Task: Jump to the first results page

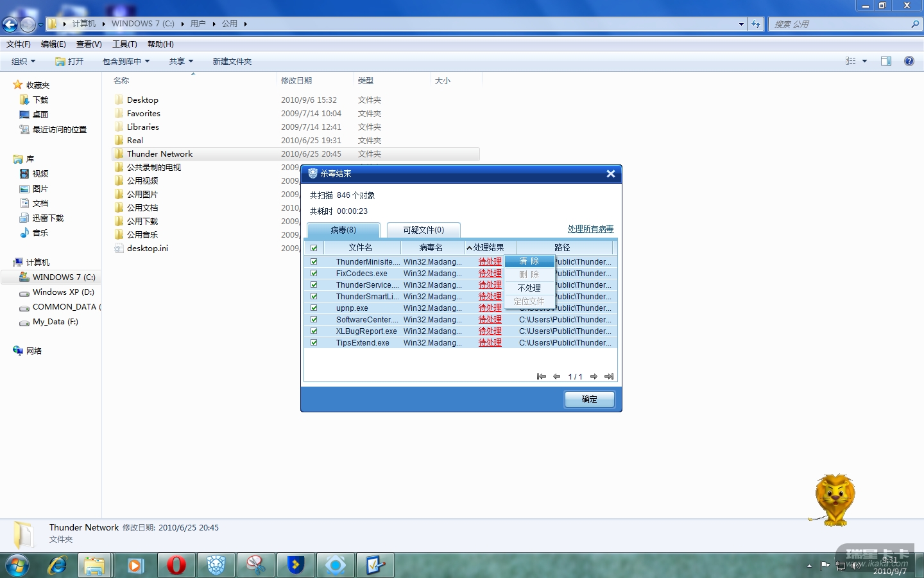Action: tap(542, 376)
